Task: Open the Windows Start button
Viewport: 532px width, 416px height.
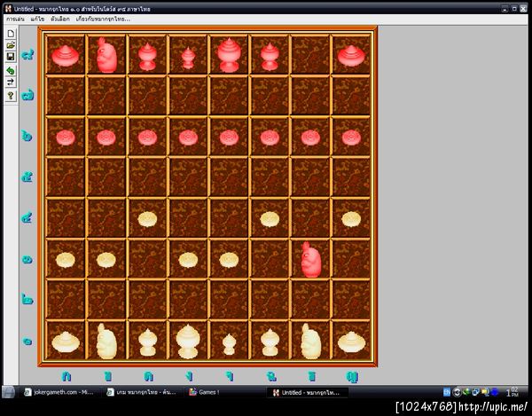Action: pos(9,392)
